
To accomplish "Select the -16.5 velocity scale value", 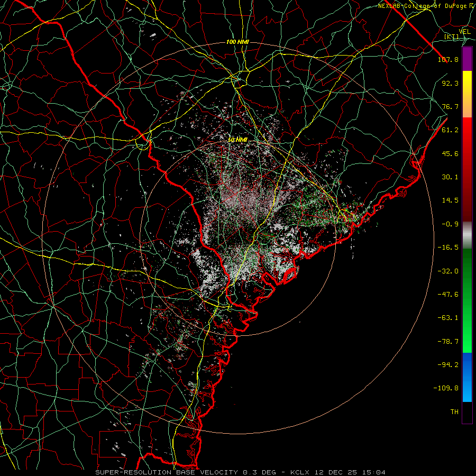I will (448, 248).
